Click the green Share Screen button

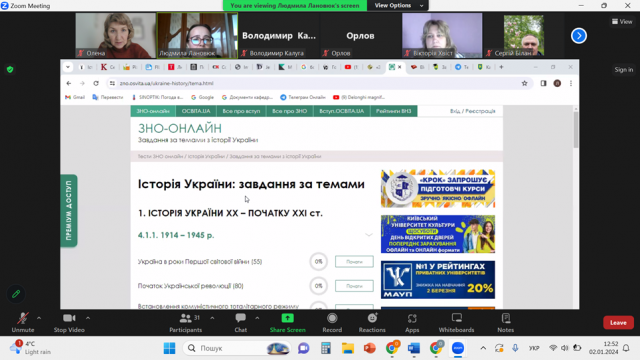click(287, 322)
